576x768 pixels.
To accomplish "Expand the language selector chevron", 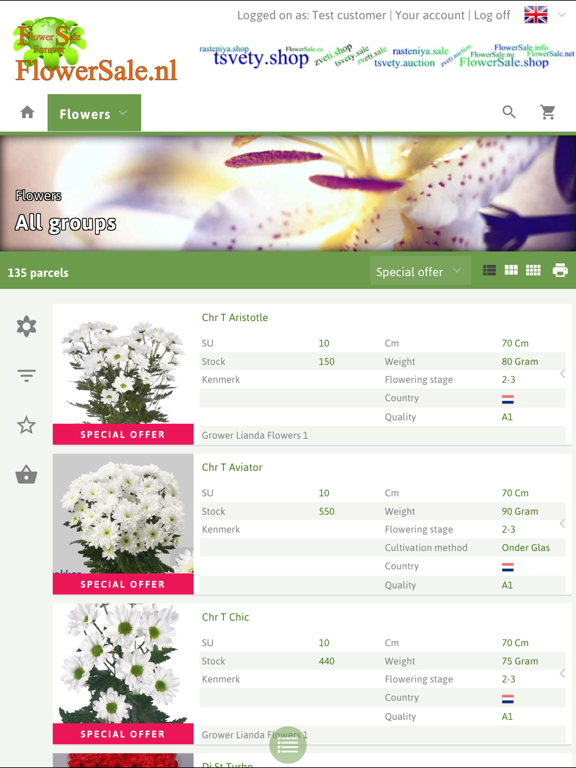I will point(561,15).
